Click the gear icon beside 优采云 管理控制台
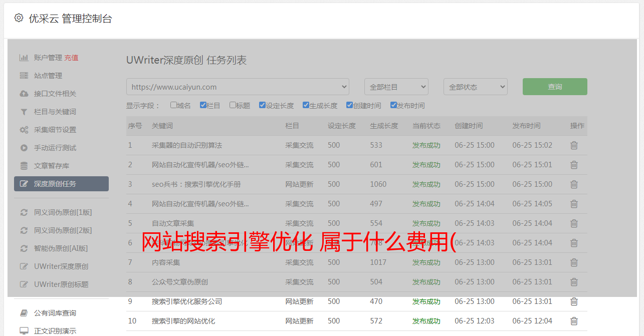Image resolution: width=644 pixels, height=336 pixels. (x=19, y=18)
